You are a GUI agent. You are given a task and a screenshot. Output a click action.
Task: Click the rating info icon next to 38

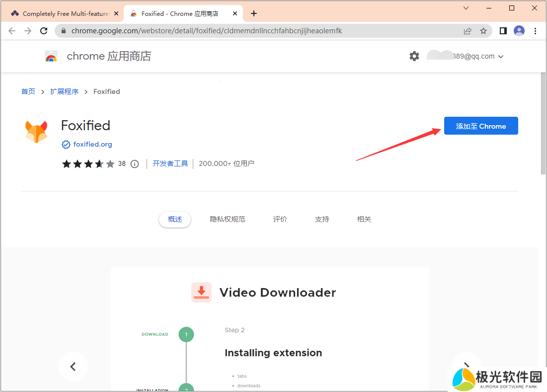pos(135,164)
